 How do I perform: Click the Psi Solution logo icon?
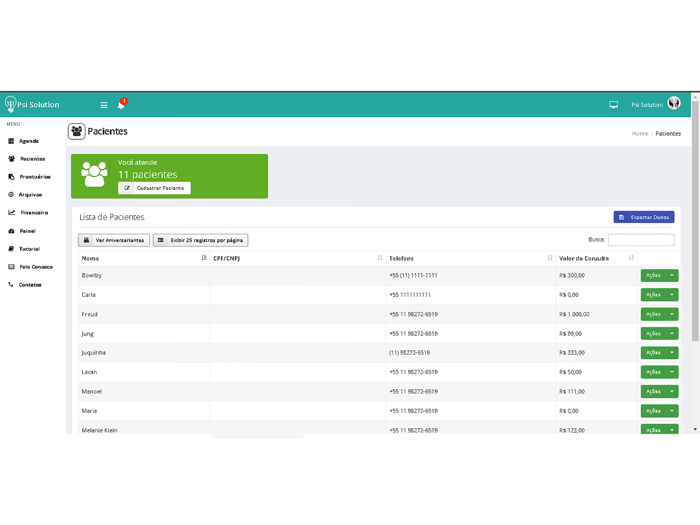click(10, 104)
